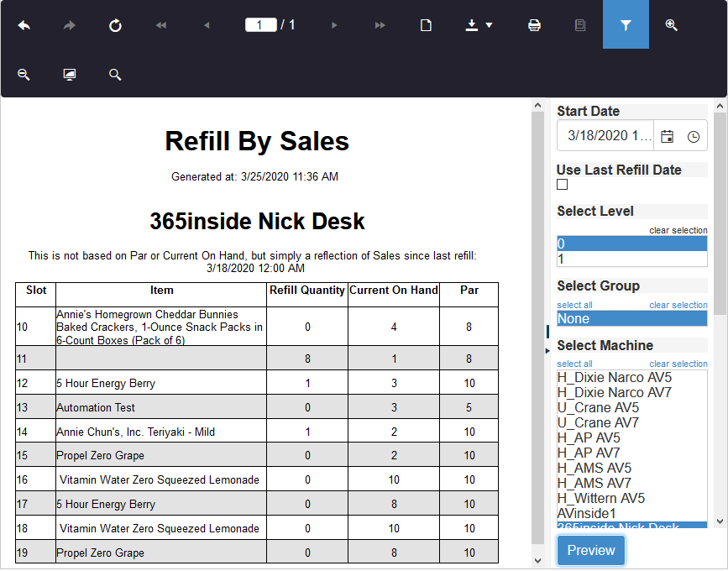Select machine U_Crane AV5
The height and width of the screenshot is (571, 728).
pyautogui.click(x=632, y=407)
